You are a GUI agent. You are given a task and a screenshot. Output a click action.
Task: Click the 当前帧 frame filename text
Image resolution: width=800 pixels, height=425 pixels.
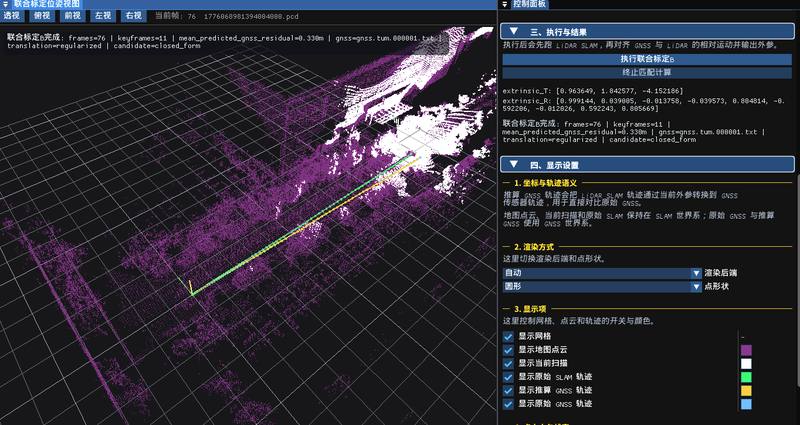pyautogui.click(x=227, y=16)
